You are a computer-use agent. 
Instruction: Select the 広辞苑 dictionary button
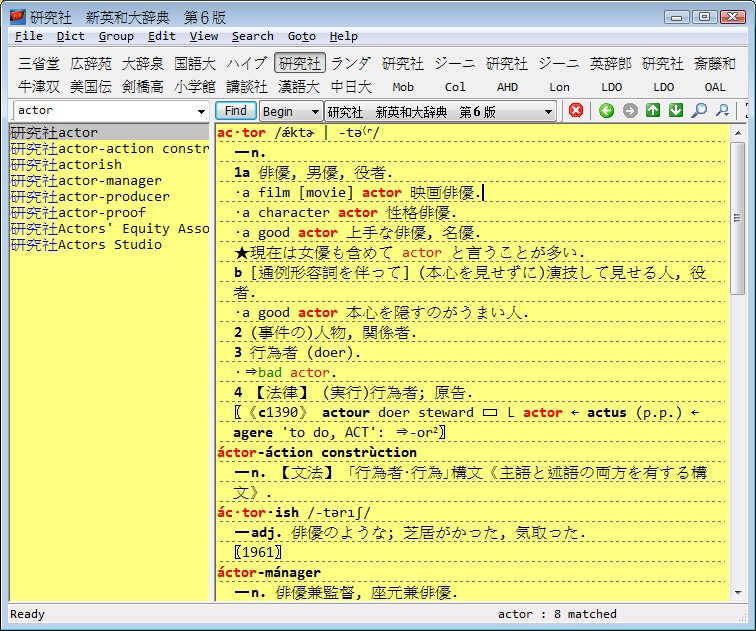click(x=91, y=63)
